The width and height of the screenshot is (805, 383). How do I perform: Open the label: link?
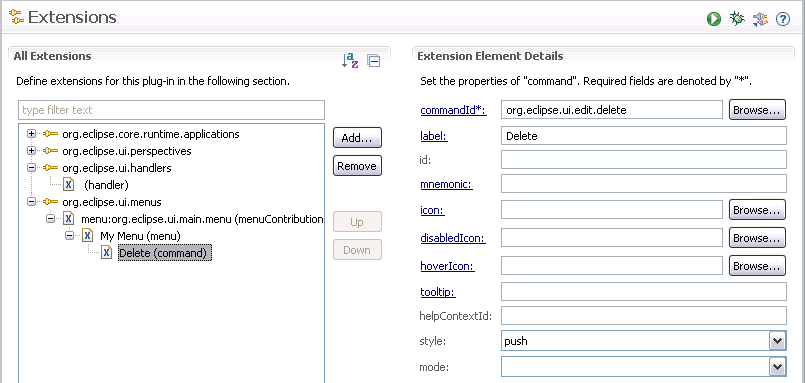pos(434,136)
